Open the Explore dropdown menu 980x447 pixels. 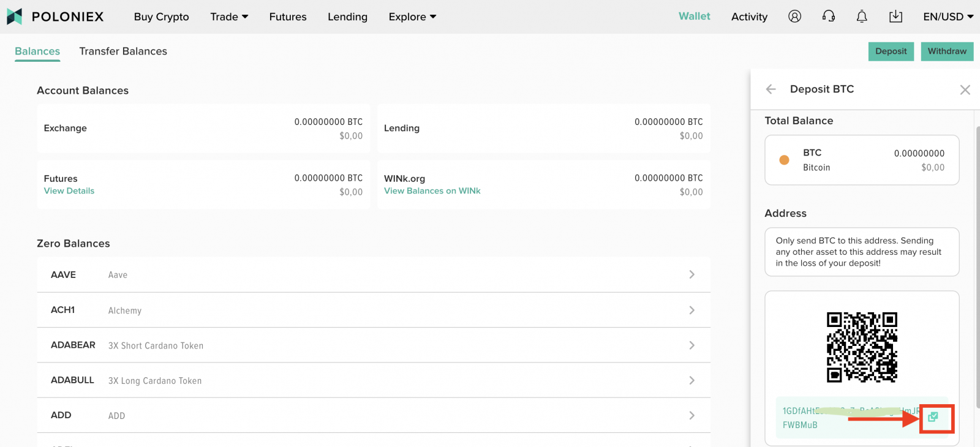[412, 17]
